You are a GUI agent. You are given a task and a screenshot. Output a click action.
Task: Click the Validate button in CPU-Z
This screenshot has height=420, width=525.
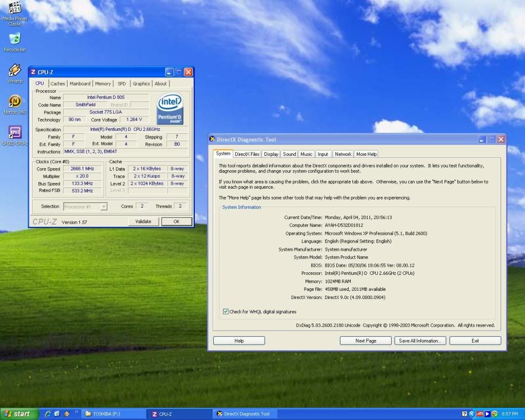(144, 222)
